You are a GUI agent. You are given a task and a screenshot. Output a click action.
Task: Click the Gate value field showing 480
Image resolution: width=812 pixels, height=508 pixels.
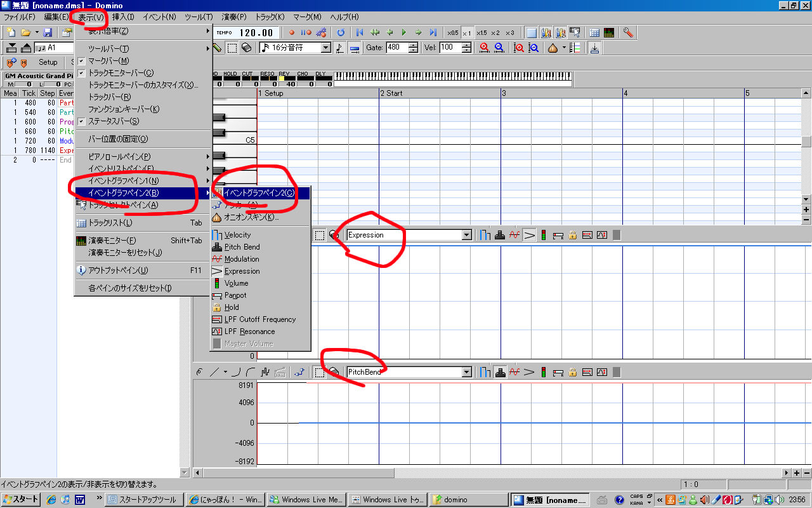point(396,48)
